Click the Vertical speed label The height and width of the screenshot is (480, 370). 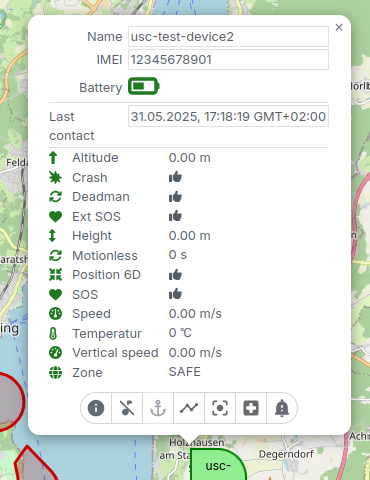pyautogui.click(x=115, y=353)
